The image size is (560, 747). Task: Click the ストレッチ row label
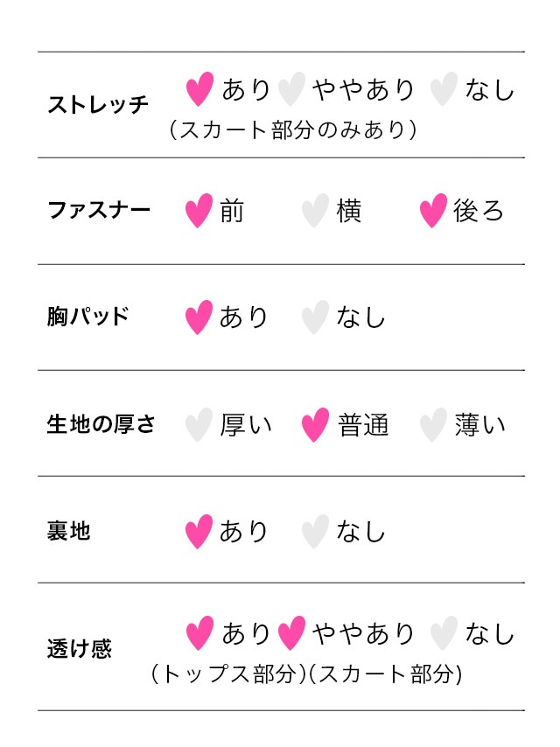click(97, 106)
